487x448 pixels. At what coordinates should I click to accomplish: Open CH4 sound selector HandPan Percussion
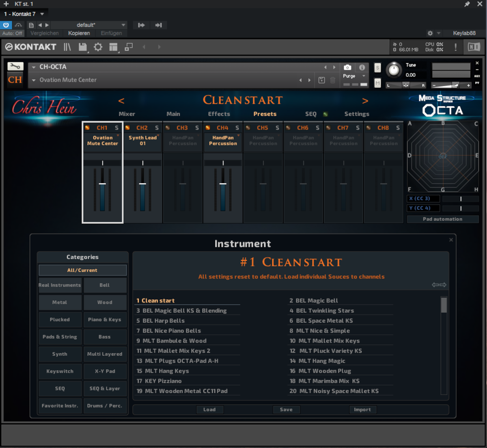coord(223,141)
